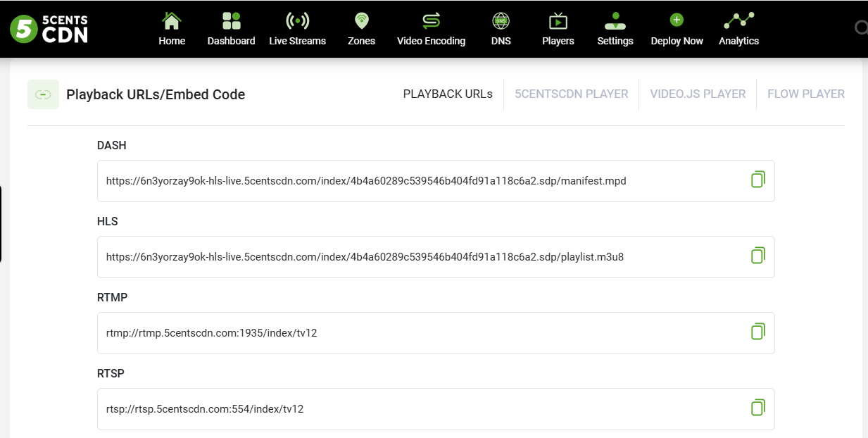Click the HLS label

(x=108, y=222)
